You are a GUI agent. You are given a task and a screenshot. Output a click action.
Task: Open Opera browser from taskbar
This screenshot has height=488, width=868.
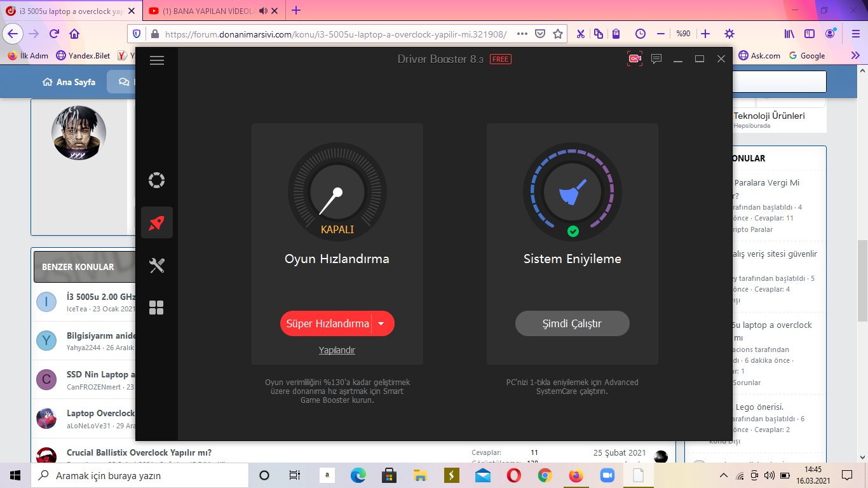click(x=514, y=475)
